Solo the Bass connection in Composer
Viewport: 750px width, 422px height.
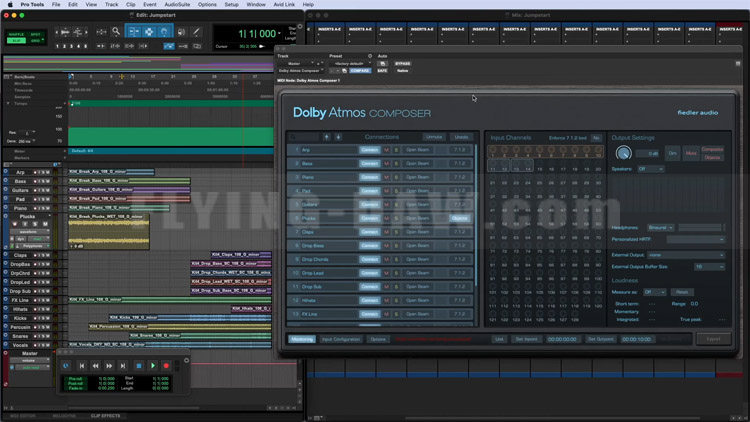[396, 164]
